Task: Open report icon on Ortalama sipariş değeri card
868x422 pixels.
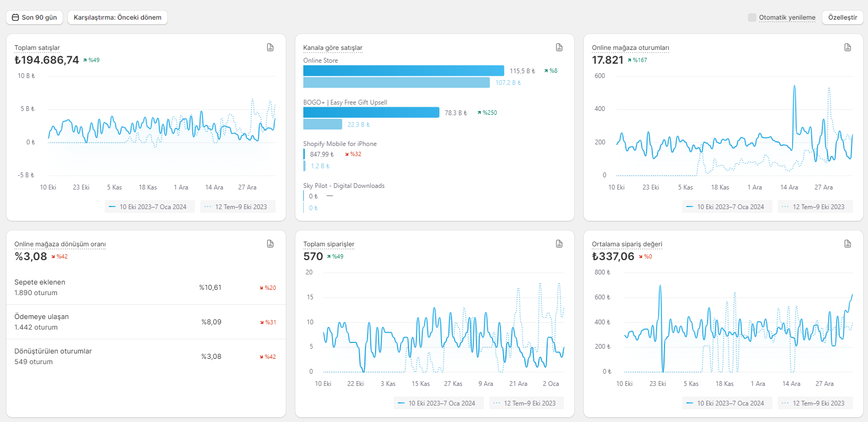Action: [x=848, y=244]
